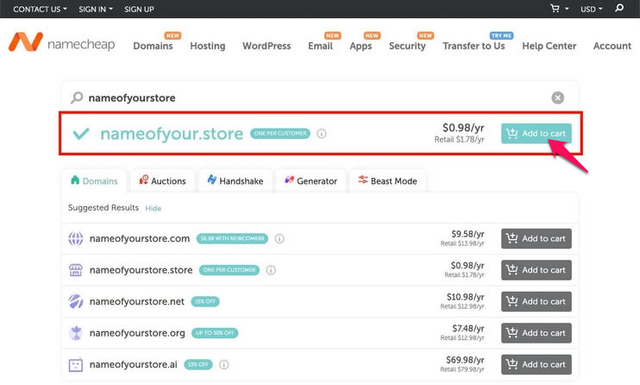Open the Transfer to Us menu
This screenshot has width=640, height=385.
click(x=474, y=46)
